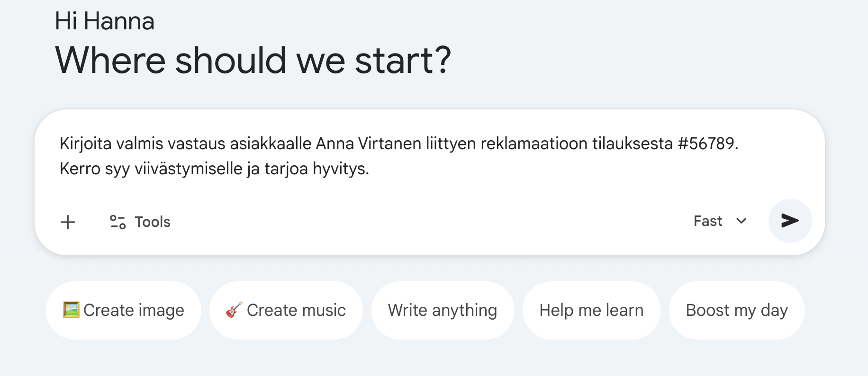
Task: Click the line starting with Kerro syy
Action: click(x=214, y=169)
